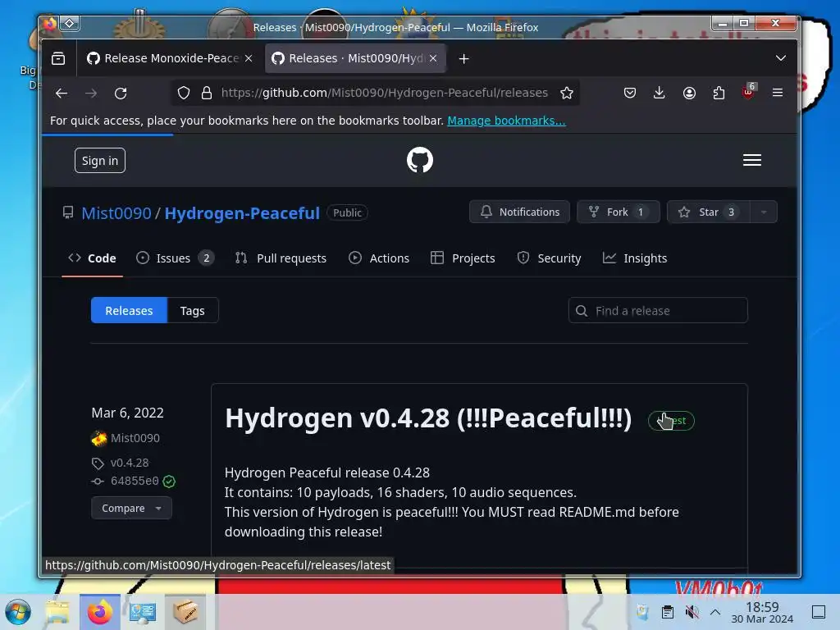Open the Firefox account menu
The width and height of the screenshot is (840, 630).
tap(689, 94)
